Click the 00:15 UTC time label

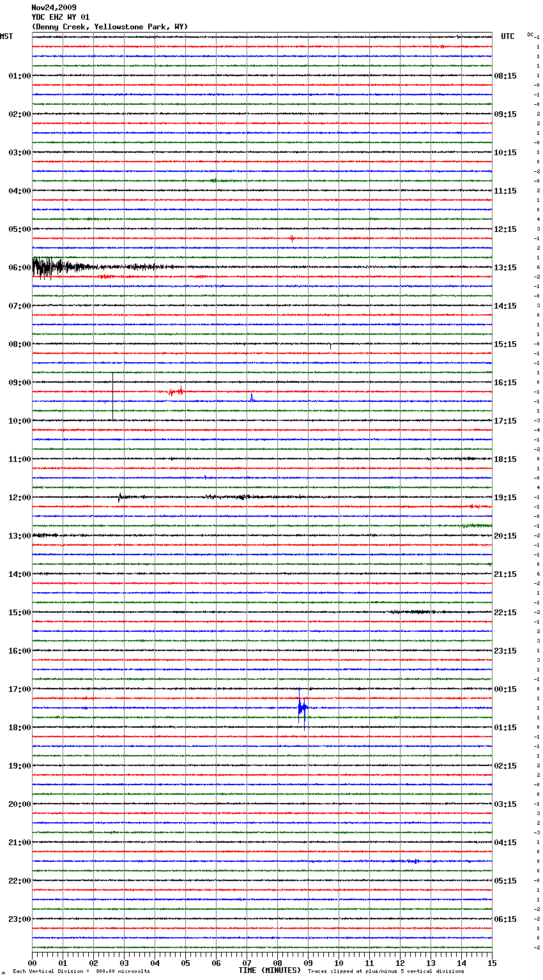click(x=505, y=689)
